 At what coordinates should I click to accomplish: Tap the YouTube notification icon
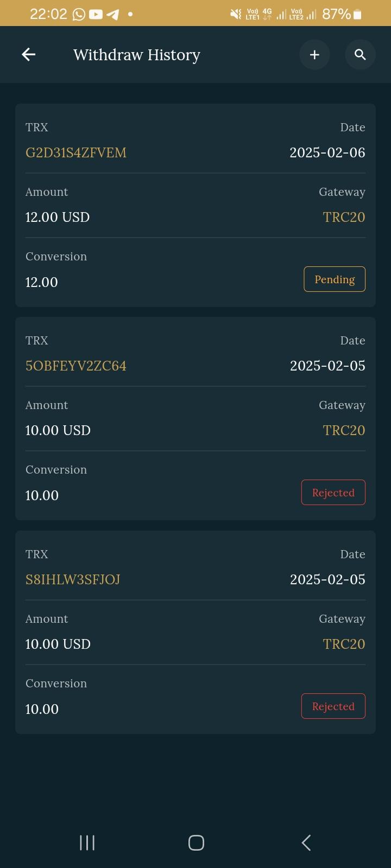pos(96,14)
